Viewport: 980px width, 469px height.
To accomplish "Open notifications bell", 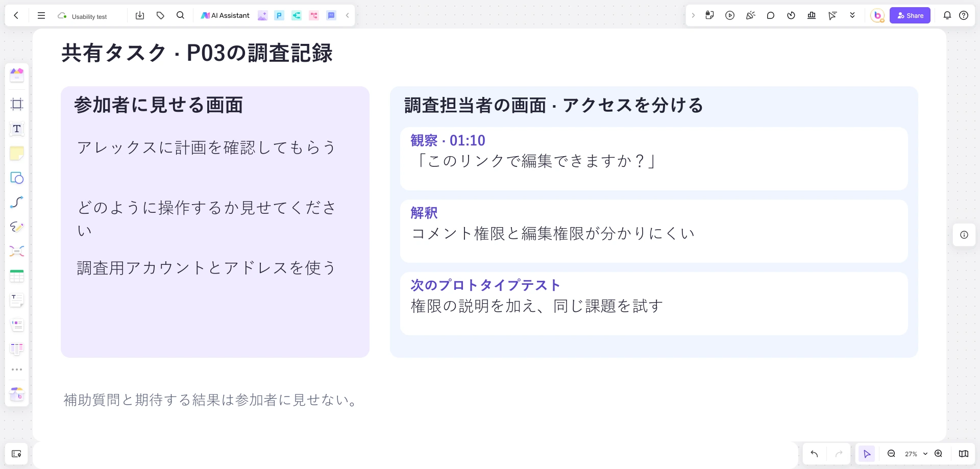I will tap(947, 15).
